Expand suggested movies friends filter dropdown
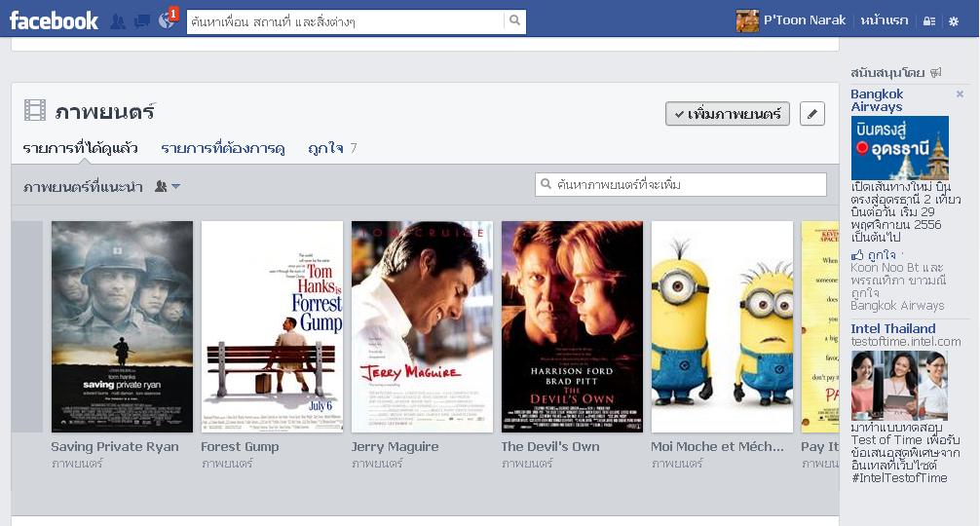 click(168, 186)
